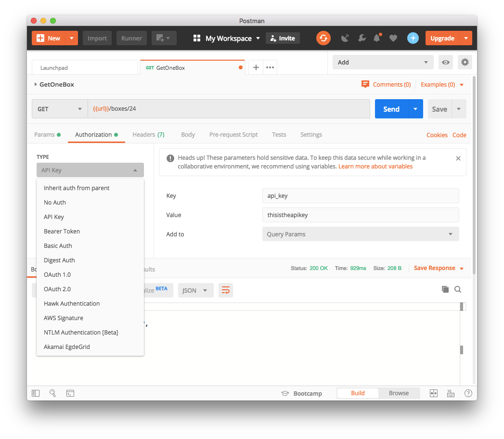504x439 pixels.
Task: Click the plus icon on New button
Action: (40, 38)
